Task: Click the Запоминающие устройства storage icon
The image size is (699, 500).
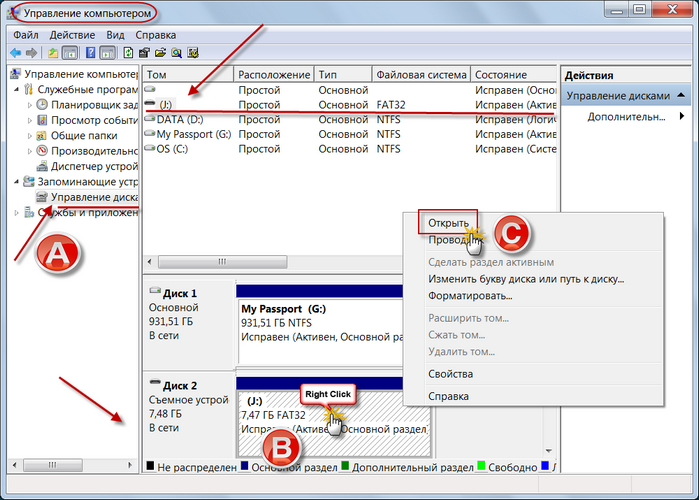Action: pos(29,181)
